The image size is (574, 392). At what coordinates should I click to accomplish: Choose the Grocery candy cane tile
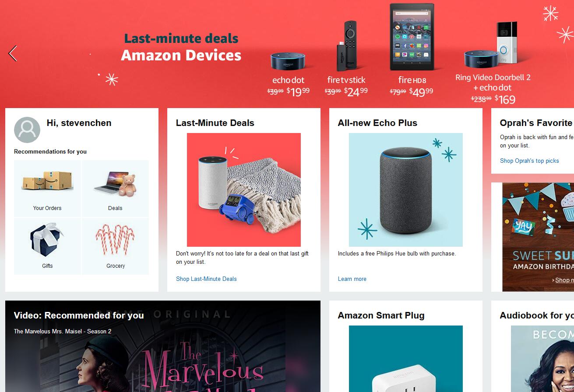[x=115, y=246]
